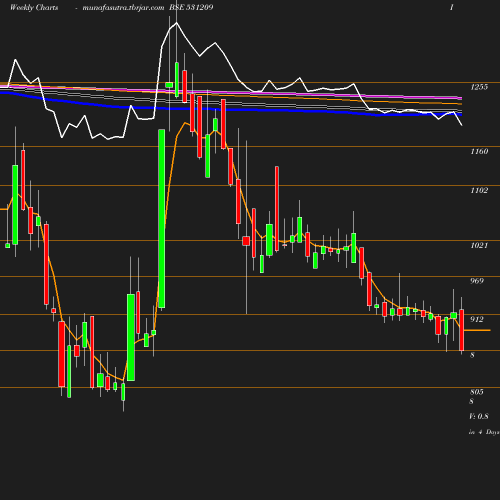
Task: Click the orange current price marker line
Action: (477, 330)
